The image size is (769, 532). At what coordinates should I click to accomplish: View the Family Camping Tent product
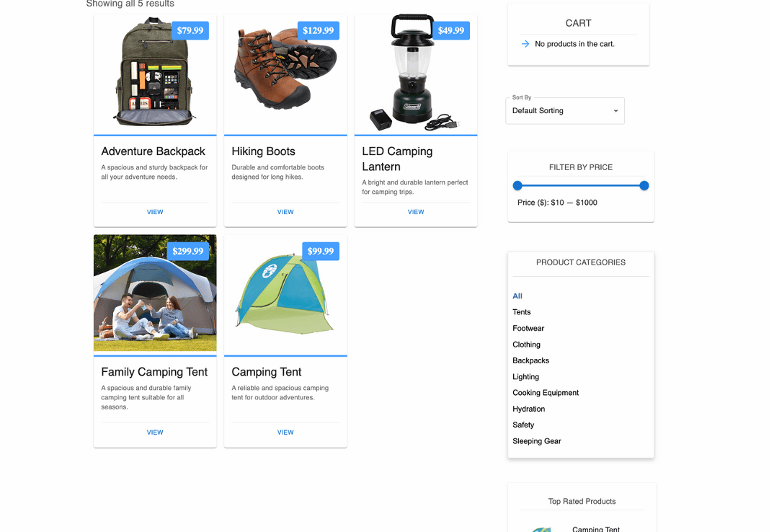[x=155, y=433]
